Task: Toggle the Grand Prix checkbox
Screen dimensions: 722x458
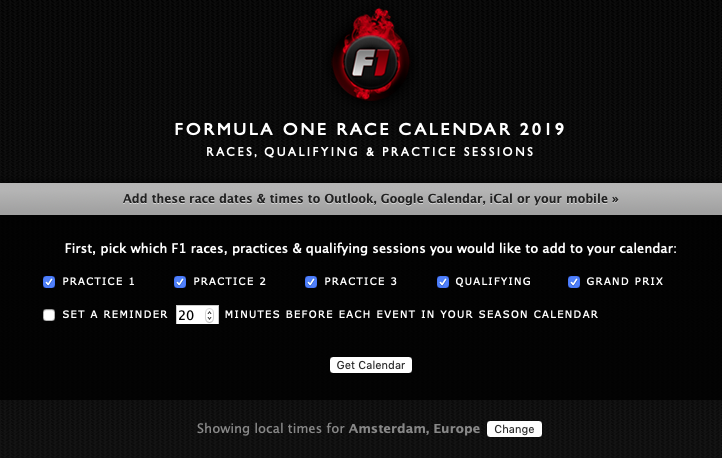Action: click(574, 282)
